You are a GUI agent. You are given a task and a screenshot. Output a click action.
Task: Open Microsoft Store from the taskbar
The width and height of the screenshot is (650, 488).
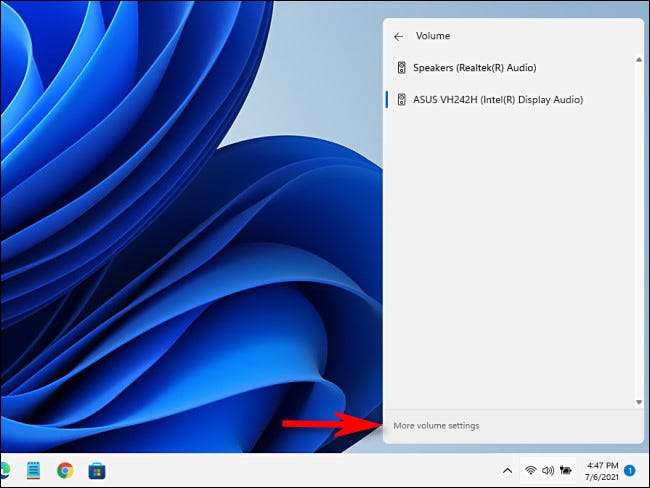97,470
